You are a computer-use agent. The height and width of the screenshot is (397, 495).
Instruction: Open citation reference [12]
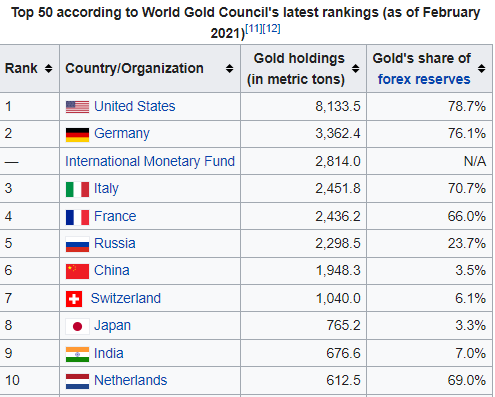tap(272, 28)
